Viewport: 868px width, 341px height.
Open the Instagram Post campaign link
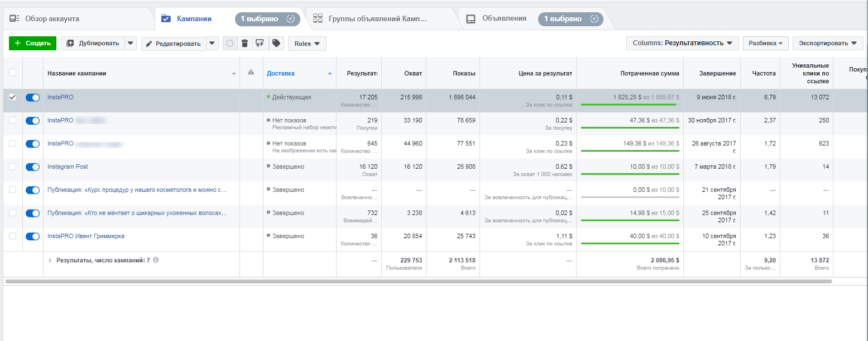click(68, 167)
